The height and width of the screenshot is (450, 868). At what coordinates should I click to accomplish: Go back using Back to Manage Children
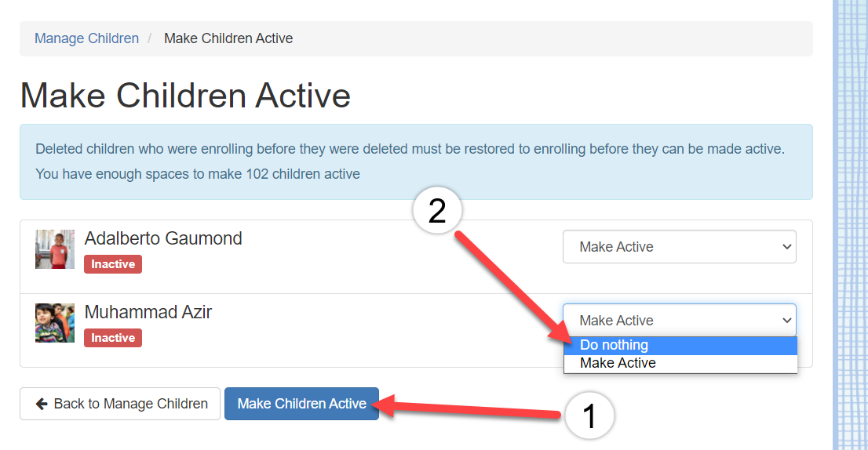point(120,404)
